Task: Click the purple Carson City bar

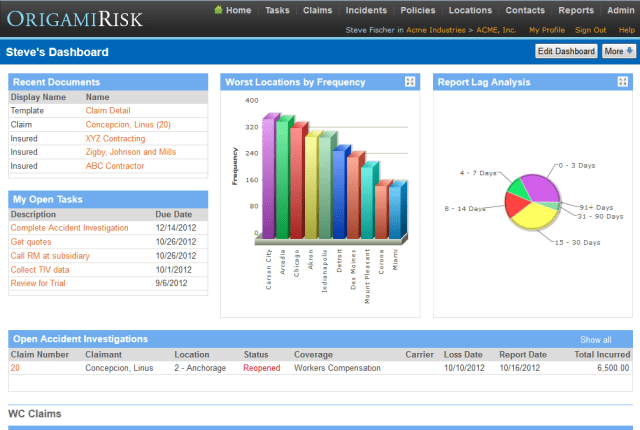Action: 269,177
